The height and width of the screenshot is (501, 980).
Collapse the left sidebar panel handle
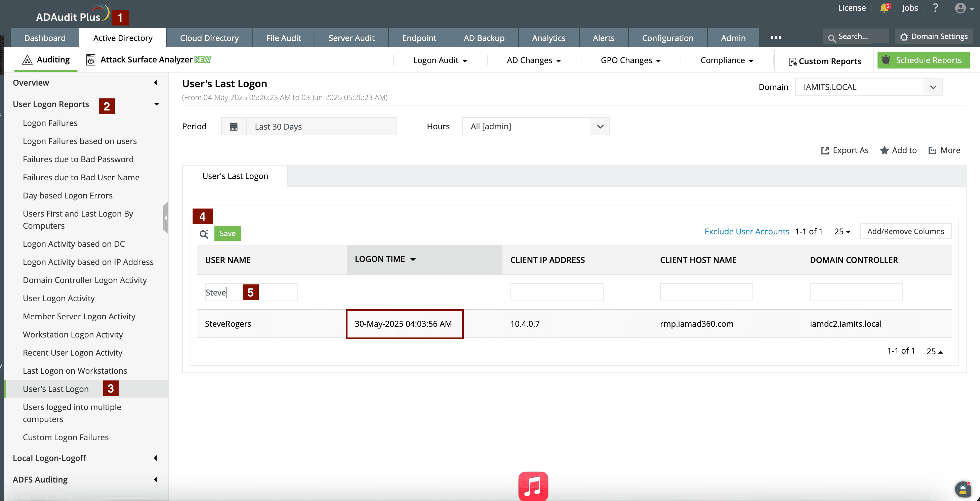tap(165, 218)
